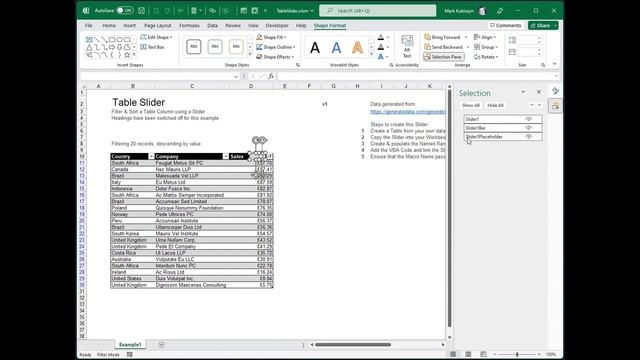Click the search box in title bar
The image size is (640, 360).
coord(378,11)
